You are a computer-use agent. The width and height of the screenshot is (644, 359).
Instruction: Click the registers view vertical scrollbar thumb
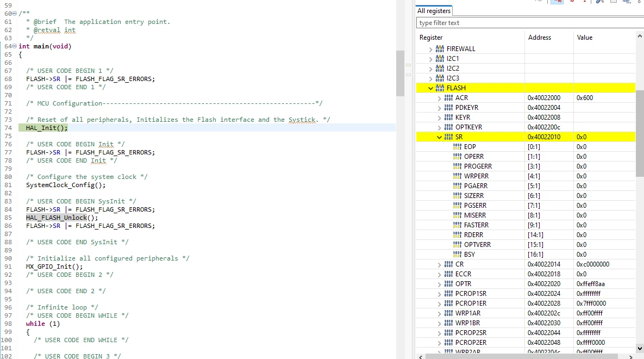pyautogui.click(x=640, y=134)
